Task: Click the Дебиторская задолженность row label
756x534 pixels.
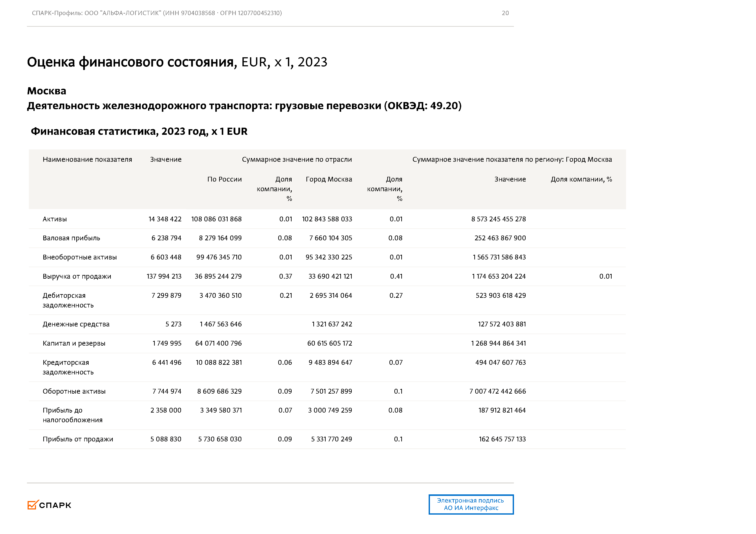Action: [x=68, y=300]
